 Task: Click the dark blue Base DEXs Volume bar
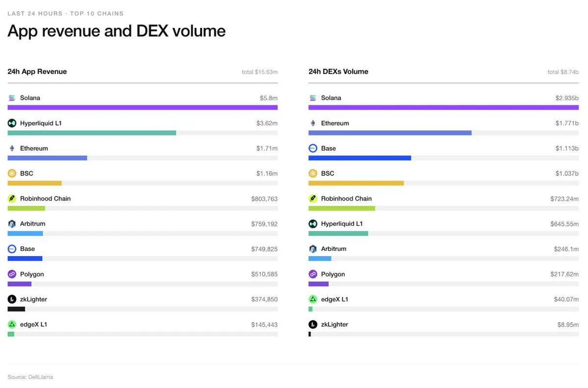tap(359, 158)
